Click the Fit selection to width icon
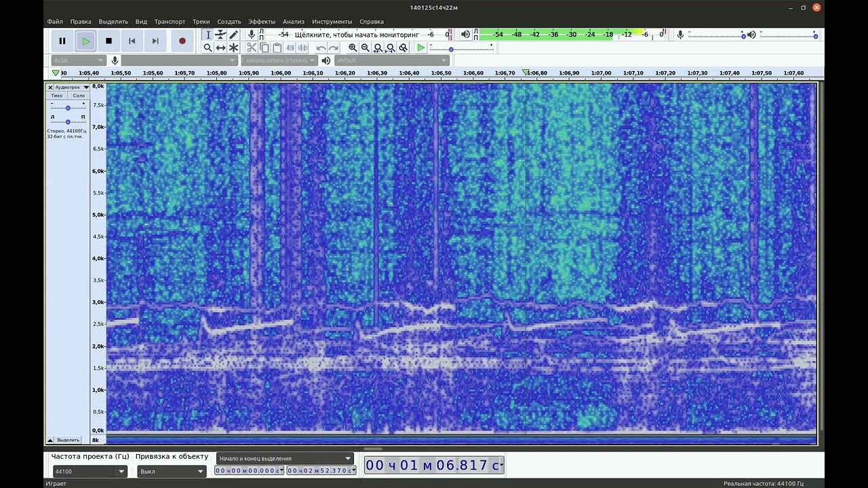 pos(378,47)
